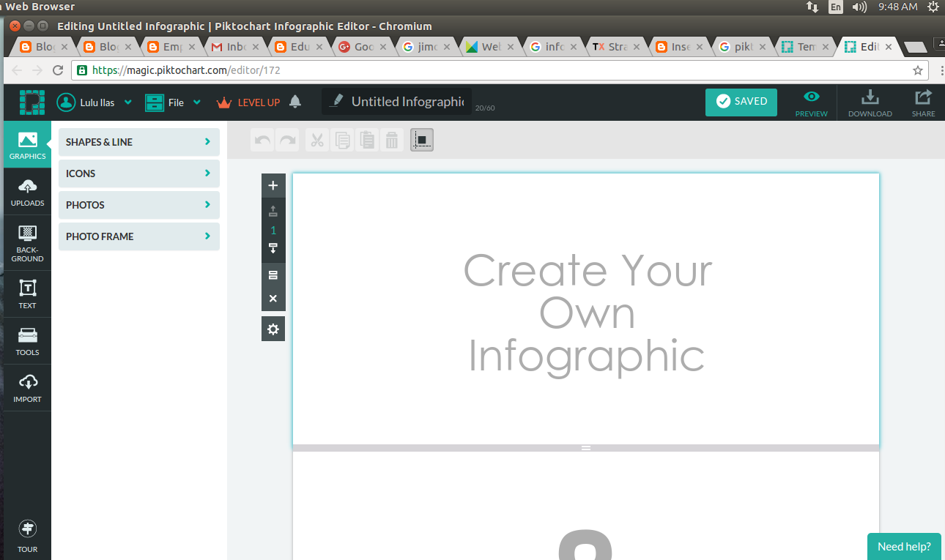Select the TEXT tool in the sidebar

tap(27, 294)
